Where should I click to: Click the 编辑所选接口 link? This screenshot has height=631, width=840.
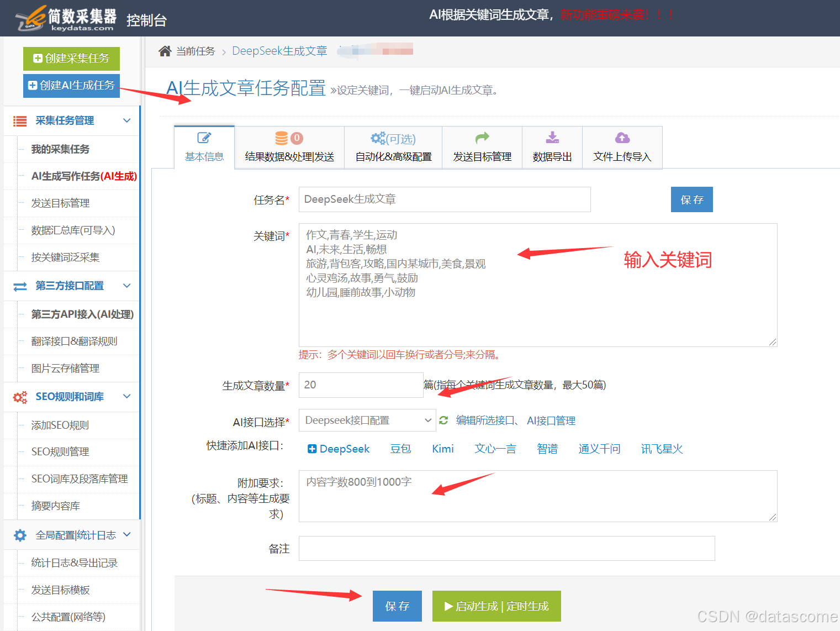[x=485, y=420]
